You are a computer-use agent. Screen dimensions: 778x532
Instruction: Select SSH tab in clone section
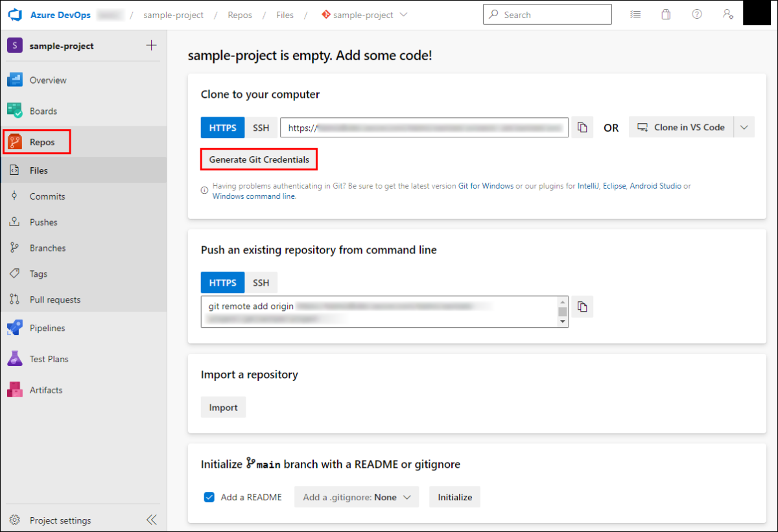pos(261,128)
